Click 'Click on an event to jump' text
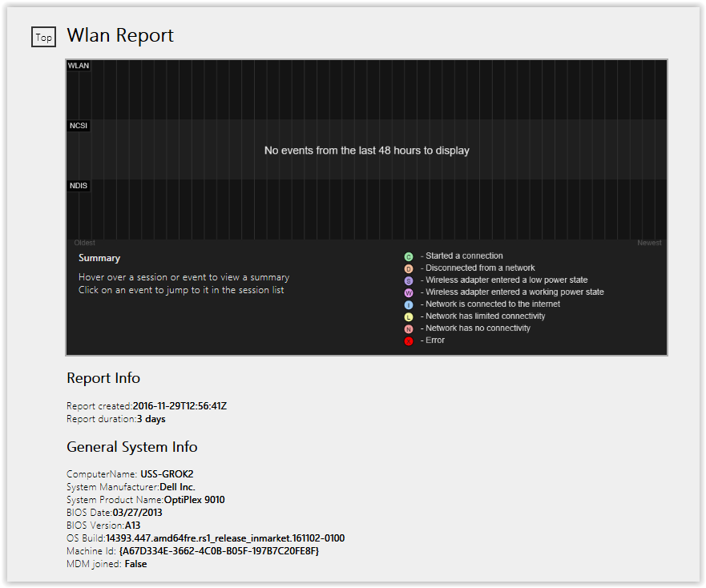 click(x=181, y=290)
